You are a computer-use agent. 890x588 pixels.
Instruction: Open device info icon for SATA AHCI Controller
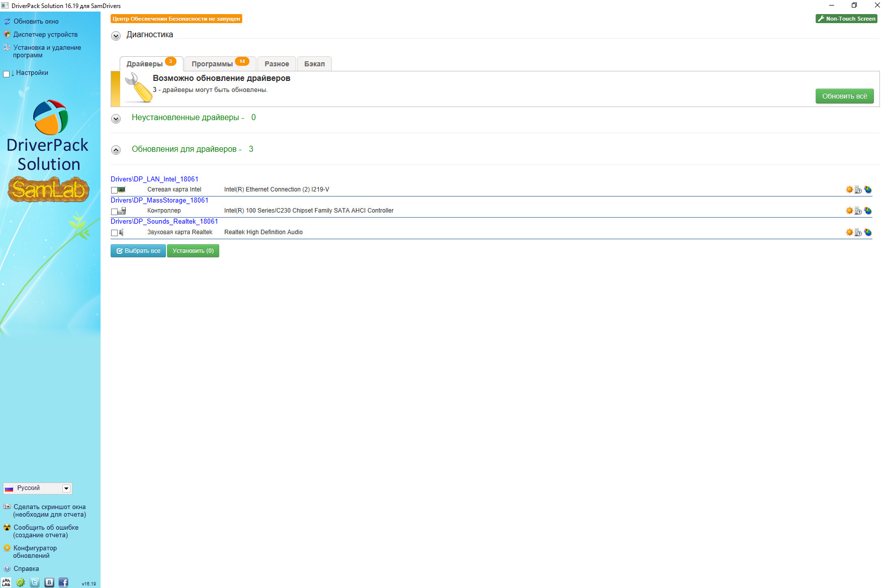[x=858, y=211]
